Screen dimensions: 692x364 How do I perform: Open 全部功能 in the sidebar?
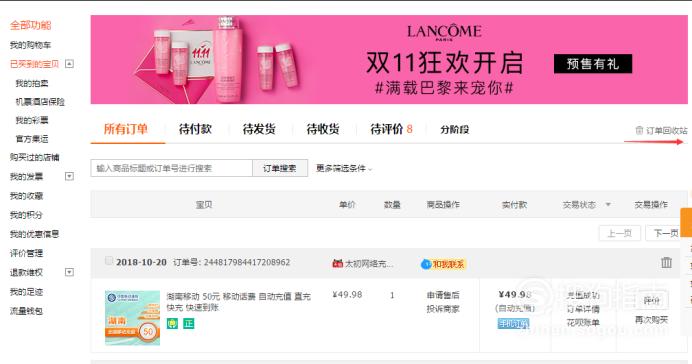(31, 25)
